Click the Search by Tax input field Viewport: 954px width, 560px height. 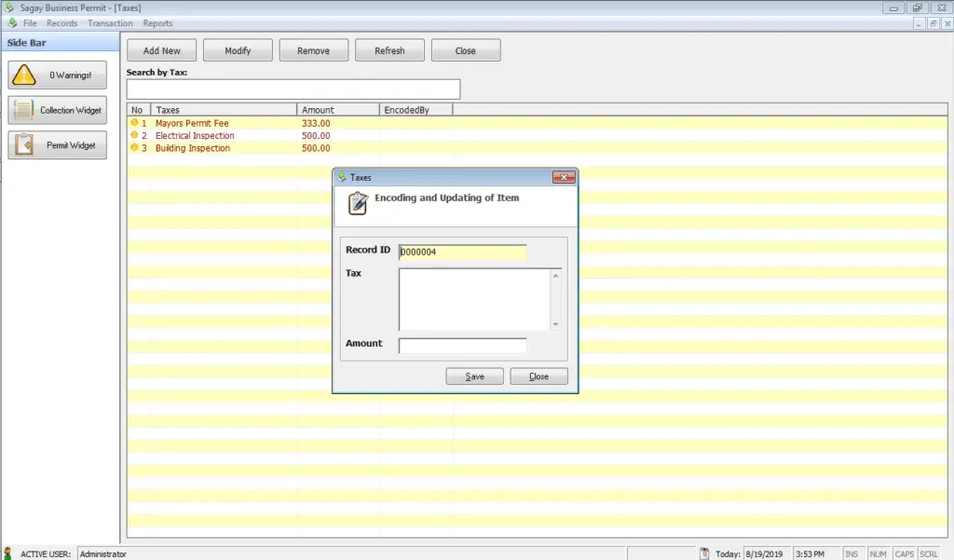[293, 89]
